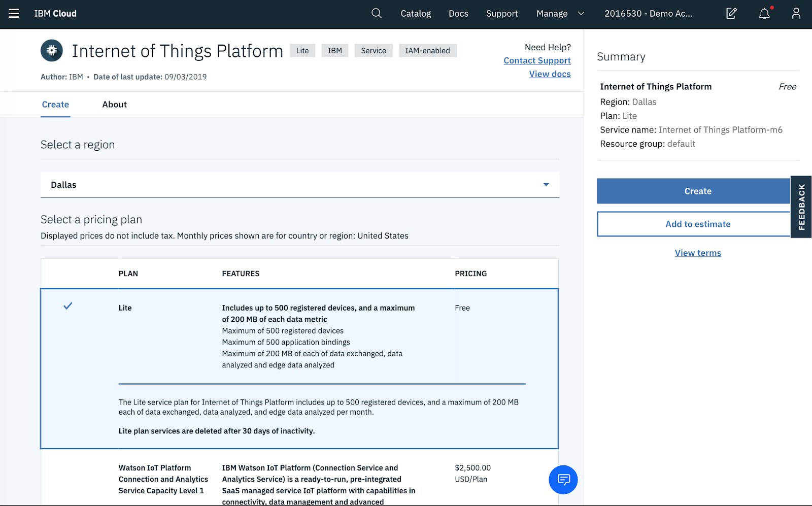
Task: Click the PRICING column header
Action: tap(470, 274)
